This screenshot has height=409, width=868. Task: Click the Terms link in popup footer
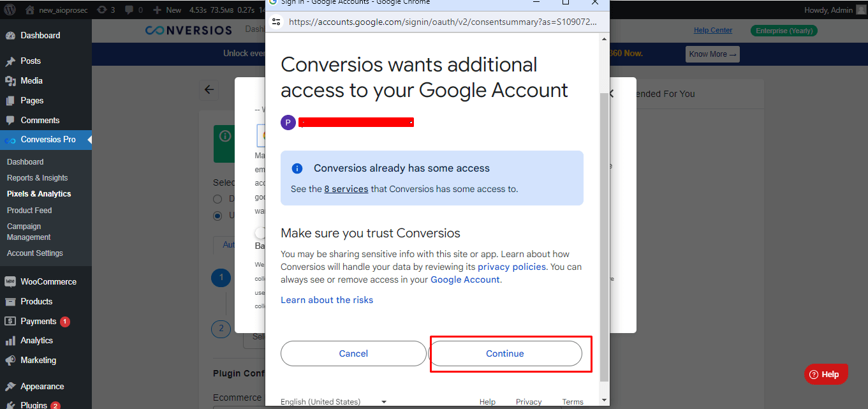pyautogui.click(x=573, y=401)
